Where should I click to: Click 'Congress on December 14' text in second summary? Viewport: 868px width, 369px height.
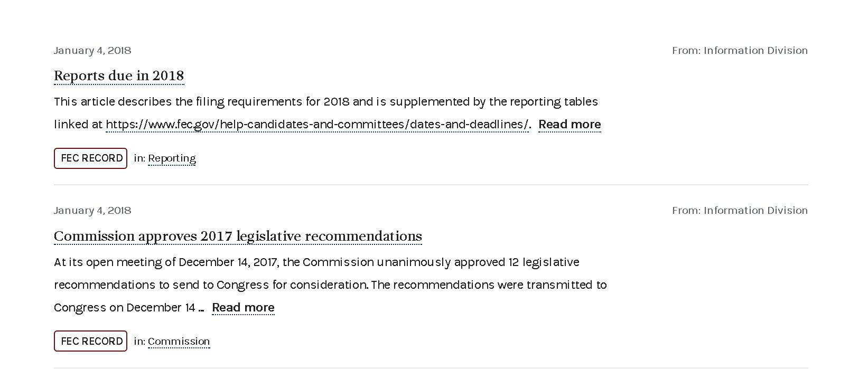point(125,307)
